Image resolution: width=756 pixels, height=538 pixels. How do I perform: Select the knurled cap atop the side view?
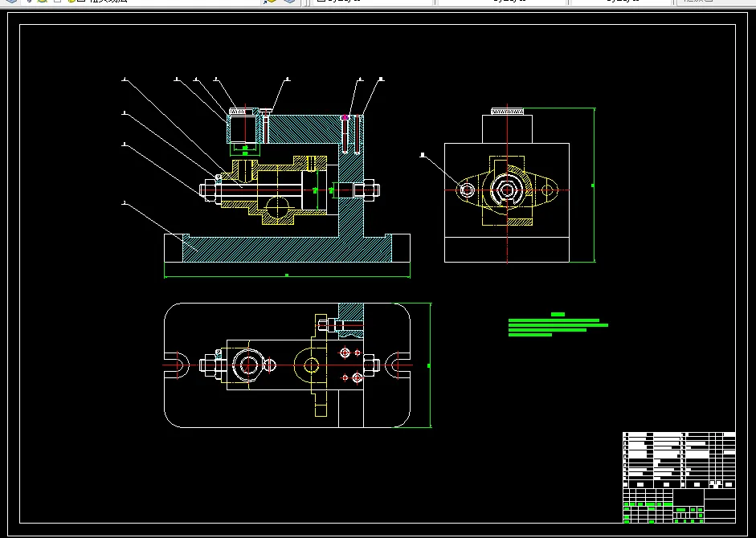(507, 112)
